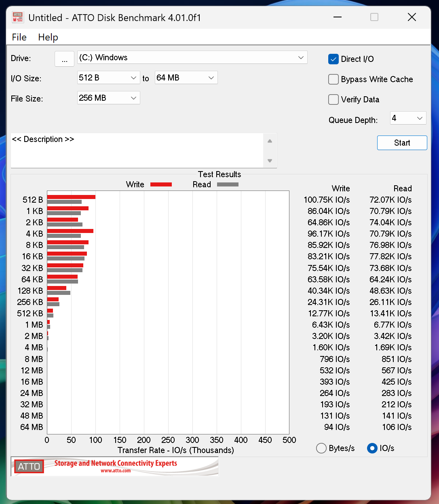This screenshot has width=439, height=504.
Task: Check the Verify Data option
Action: [x=333, y=100]
